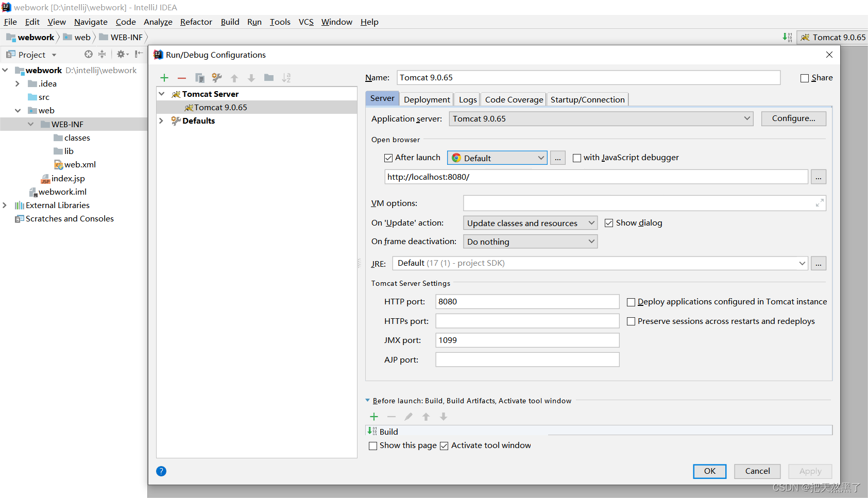Viewport: 868px width, 498px height.
Task: Open Project panel settings gear icon
Action: click(x=122, y=54)
